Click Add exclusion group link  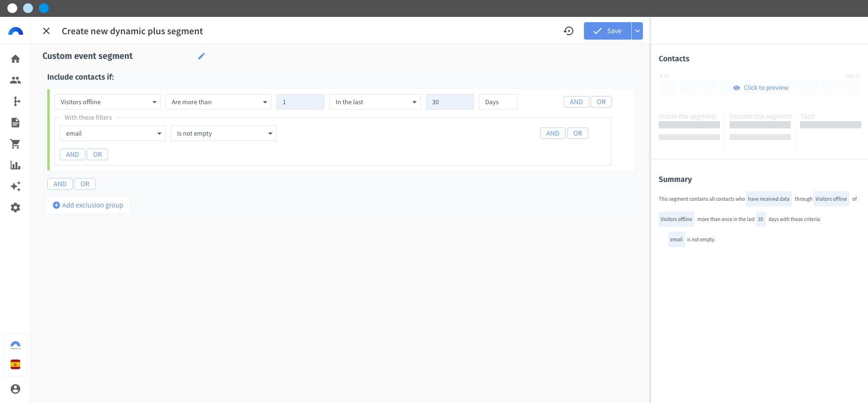(88, 205)
